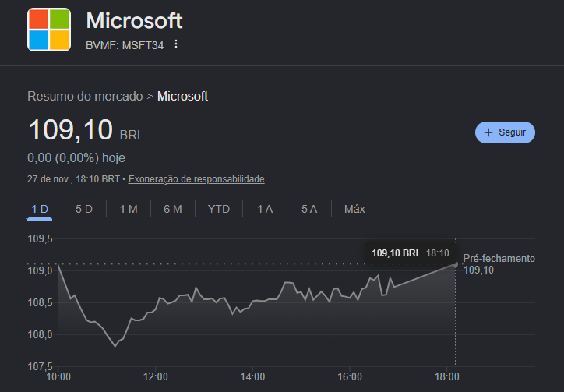Click the chart end point at 18:10
Viewport: 564px width, 392px height.
click(x=455, y=264)
